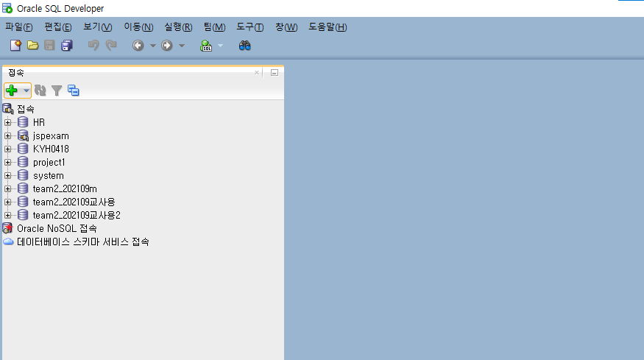Expand the system connection node

click(8, 175)
